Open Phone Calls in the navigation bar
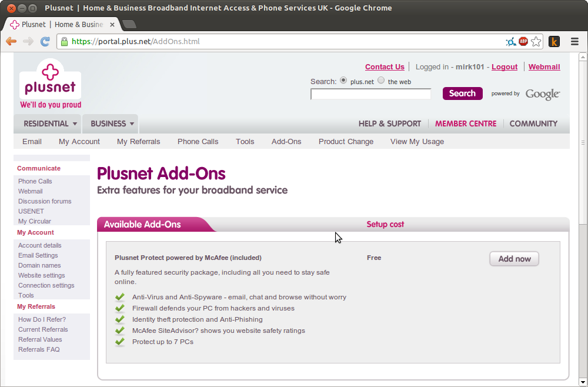This screenshot has height=387, width=588. (x=198, y=142)
